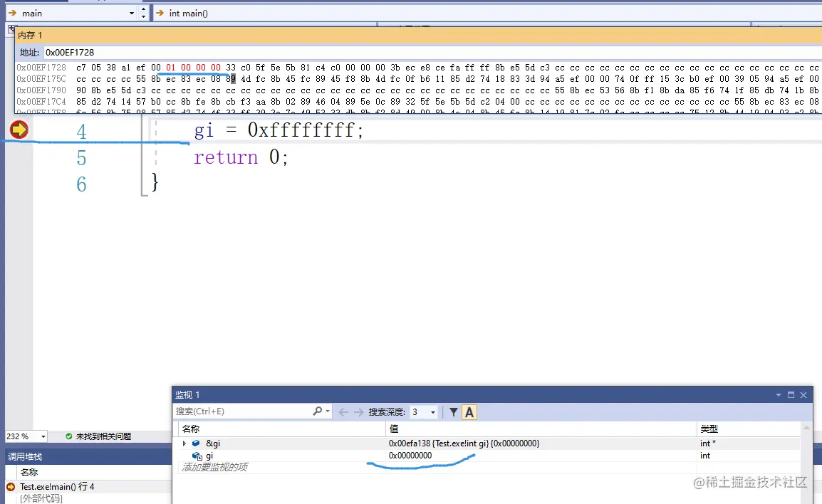Close the Watch 1 panel
This screenshot has width=822, height=504.
point(803,395)
